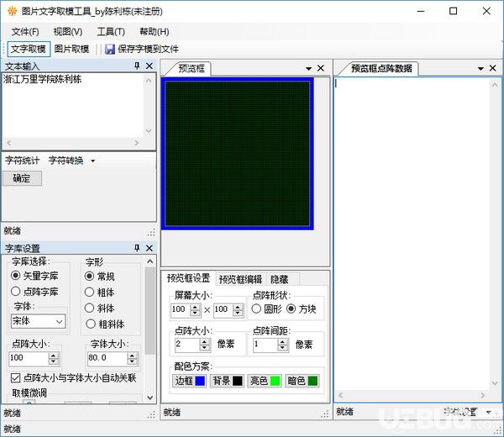Image resolution: width=504 pixels, height=437 pixels.
Task: Click 字符转换 button
Action: 66,161
